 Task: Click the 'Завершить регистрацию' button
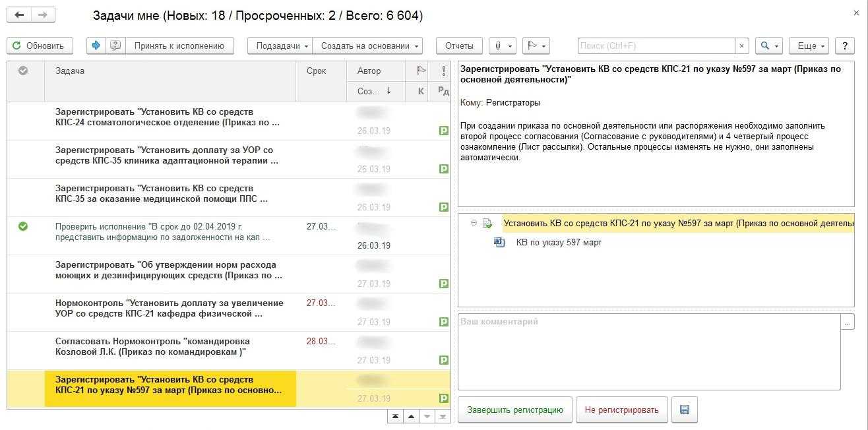coord(514,410)
